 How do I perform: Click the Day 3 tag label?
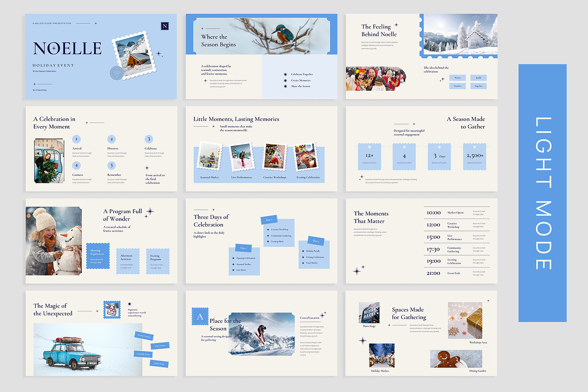[316, 241]
